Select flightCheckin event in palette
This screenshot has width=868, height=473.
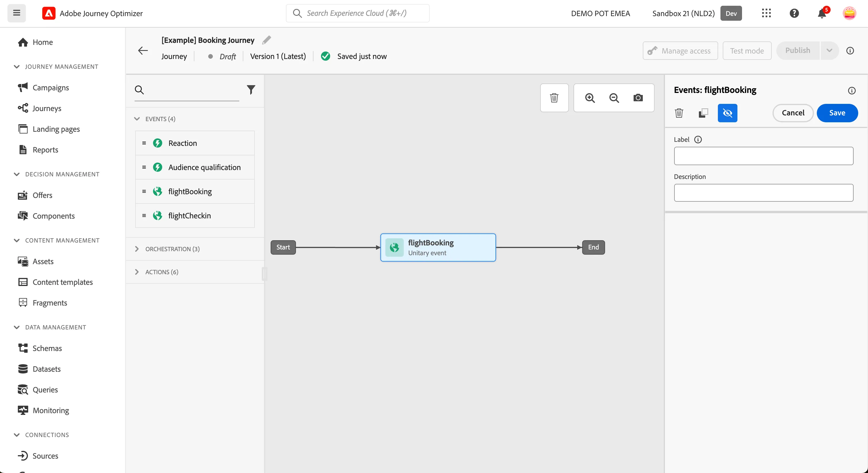(195, 216)
